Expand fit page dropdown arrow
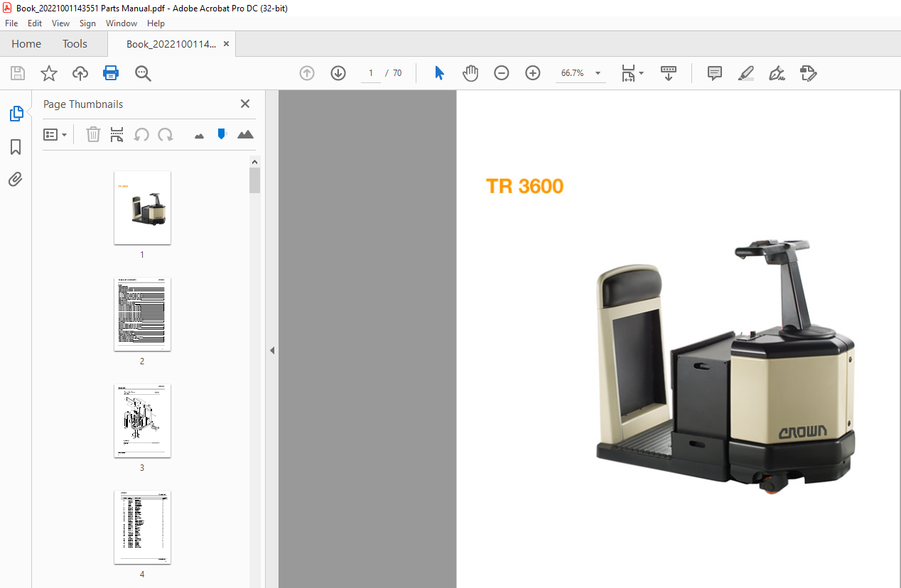The image size is (901, 588). tap(642, 73)
